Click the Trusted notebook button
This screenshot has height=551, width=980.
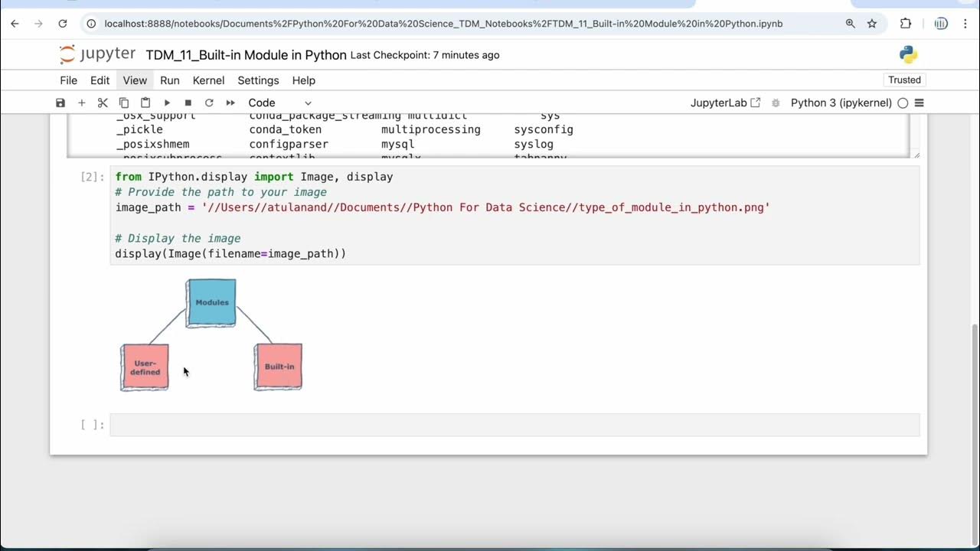[904, 80]
